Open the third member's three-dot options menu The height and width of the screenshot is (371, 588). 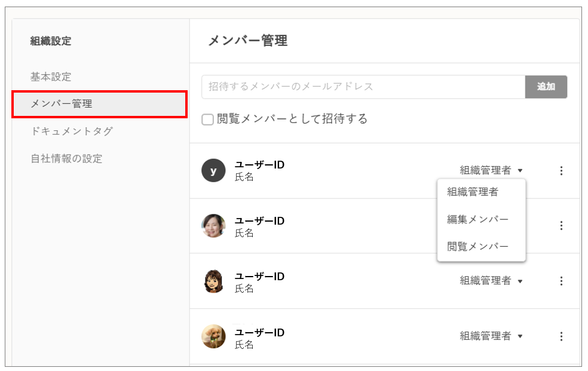point(561,281)
